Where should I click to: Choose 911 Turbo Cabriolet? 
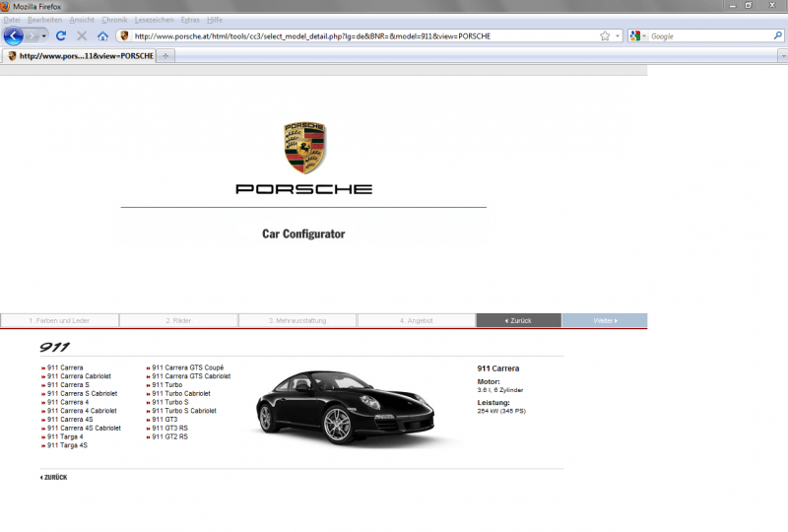pyautogui.click(x=181, y=394)
